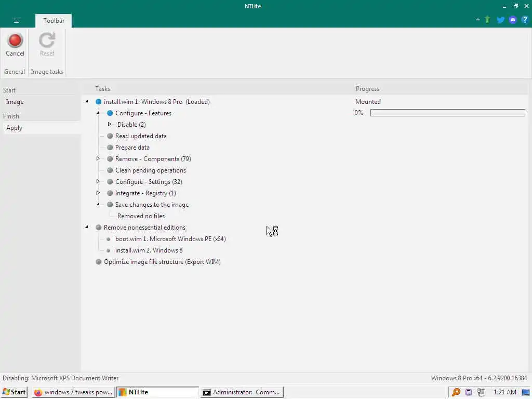
Task: Expand the Remove - Components (79) node
Action: coord(98,158)
